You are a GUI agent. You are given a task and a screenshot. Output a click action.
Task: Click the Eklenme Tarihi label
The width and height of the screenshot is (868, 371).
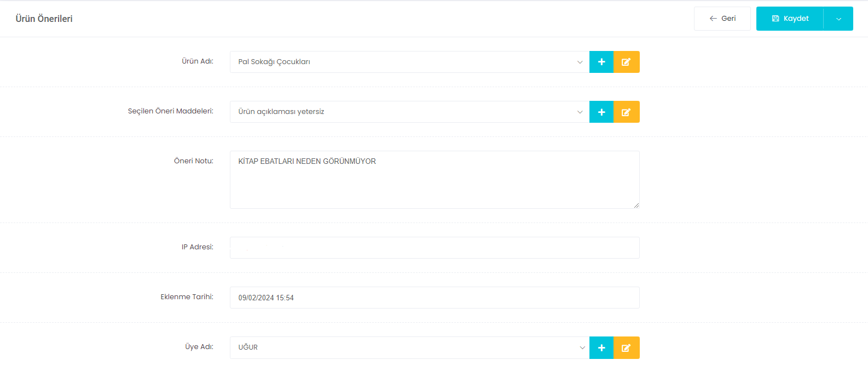pyautogui.click(x=187, y=297)
